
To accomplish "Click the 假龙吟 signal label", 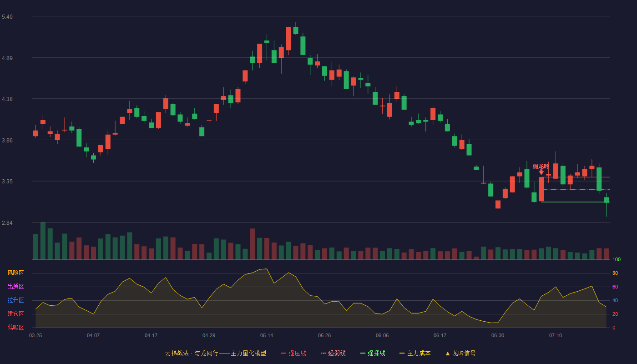I will click(x=541, y=166).
